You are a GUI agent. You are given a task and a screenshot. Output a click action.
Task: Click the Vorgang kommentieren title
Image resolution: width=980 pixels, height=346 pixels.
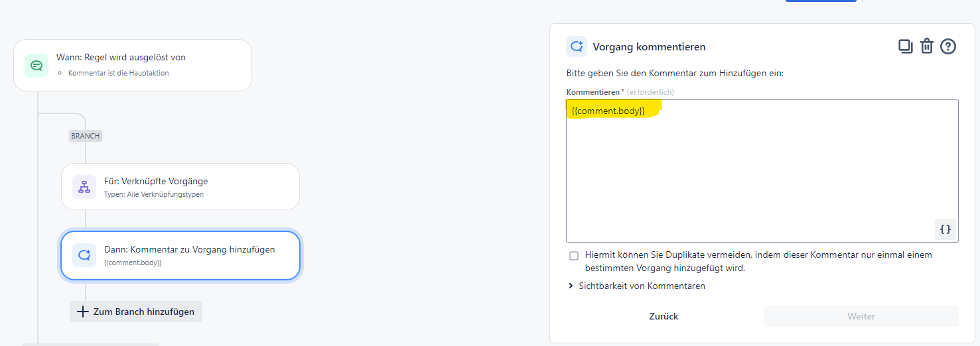(x=649, y=47)
